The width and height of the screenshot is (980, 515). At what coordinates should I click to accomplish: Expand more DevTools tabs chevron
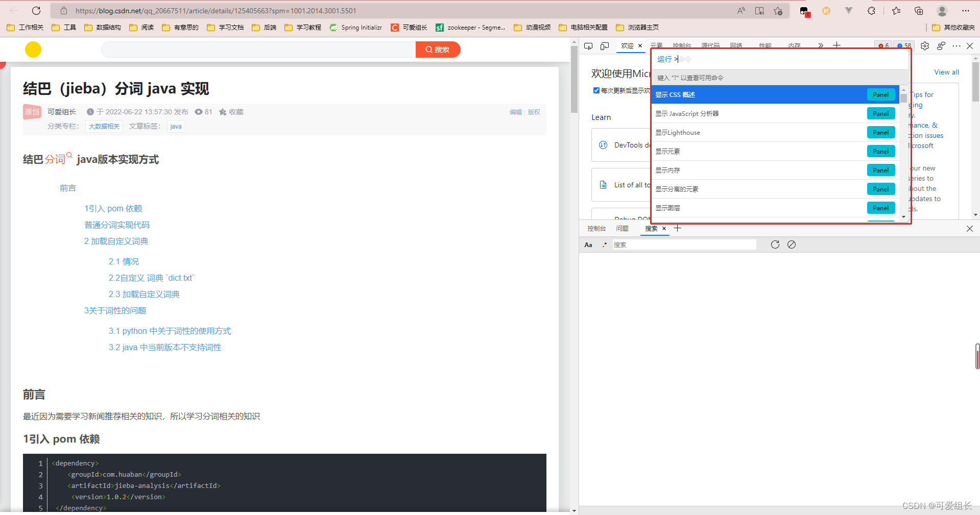(x=821, y=45)
